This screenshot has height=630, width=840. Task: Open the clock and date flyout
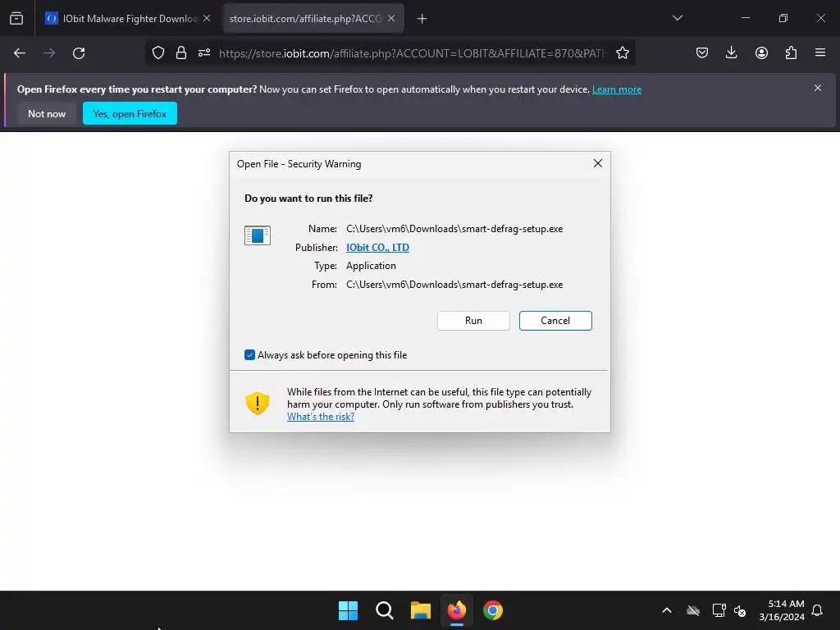(x=782, y=610)
